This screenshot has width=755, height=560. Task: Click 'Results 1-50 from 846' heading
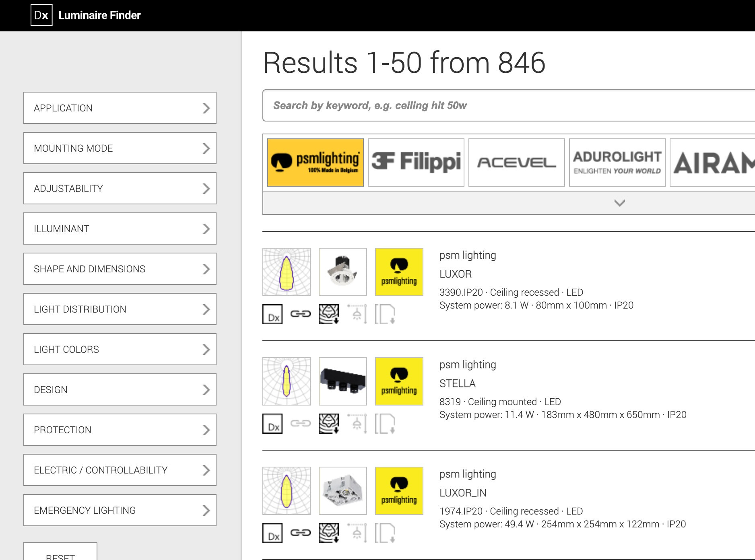404,63
